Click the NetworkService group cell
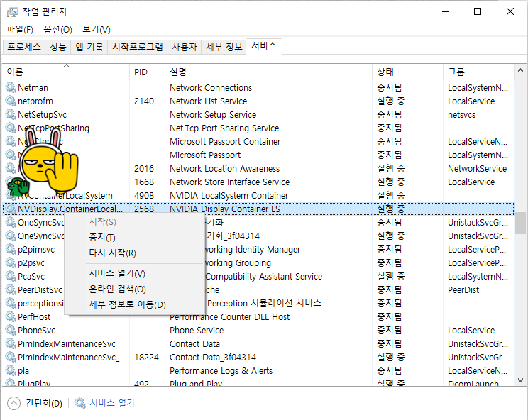The height and width of the screenshot is (420, 528). (477, 169)
